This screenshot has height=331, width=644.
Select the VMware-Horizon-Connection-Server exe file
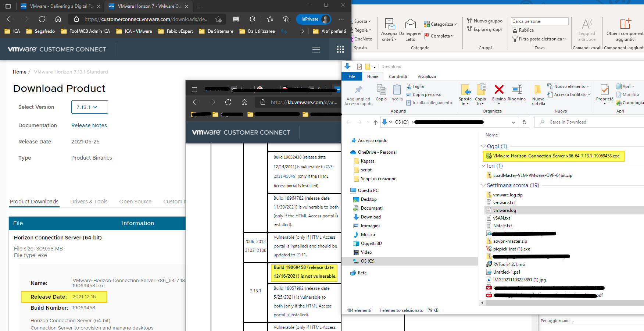coord(554,156)
